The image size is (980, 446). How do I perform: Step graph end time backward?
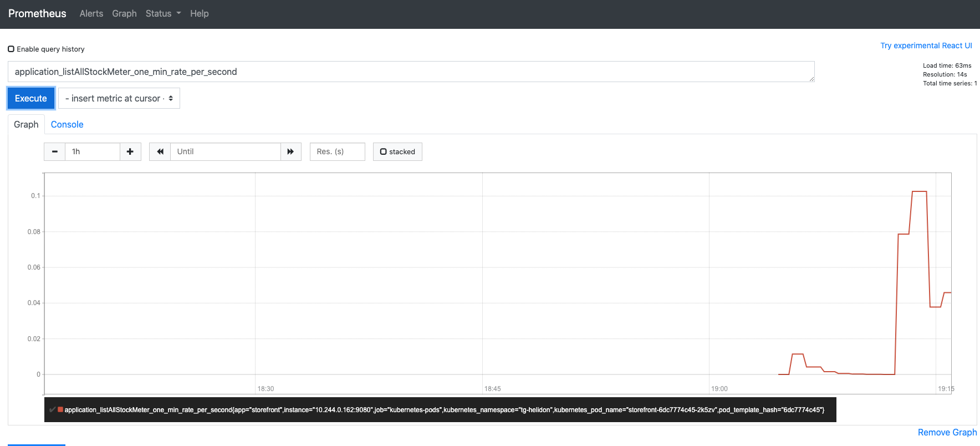pyautogui.click(x=160, y=151)
